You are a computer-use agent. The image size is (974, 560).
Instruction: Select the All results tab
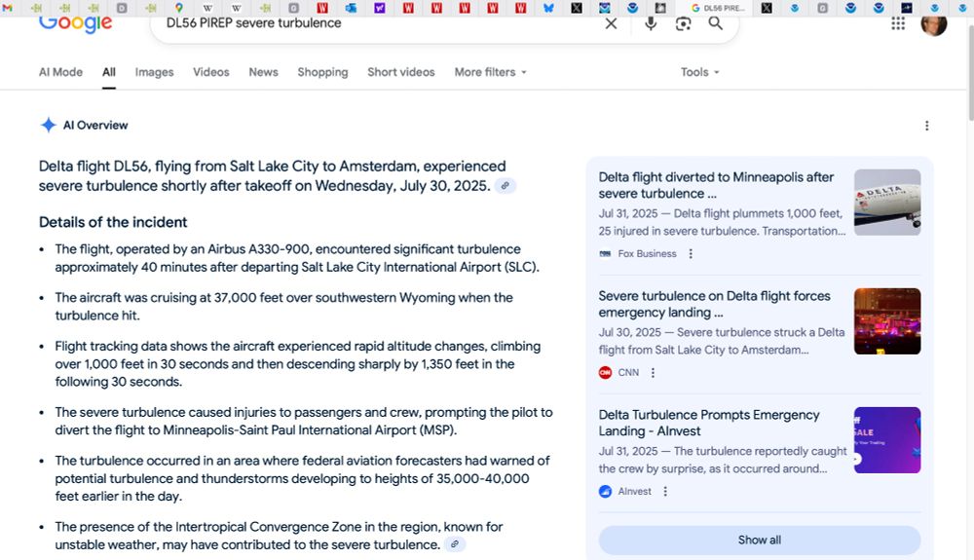click(109, 72)
